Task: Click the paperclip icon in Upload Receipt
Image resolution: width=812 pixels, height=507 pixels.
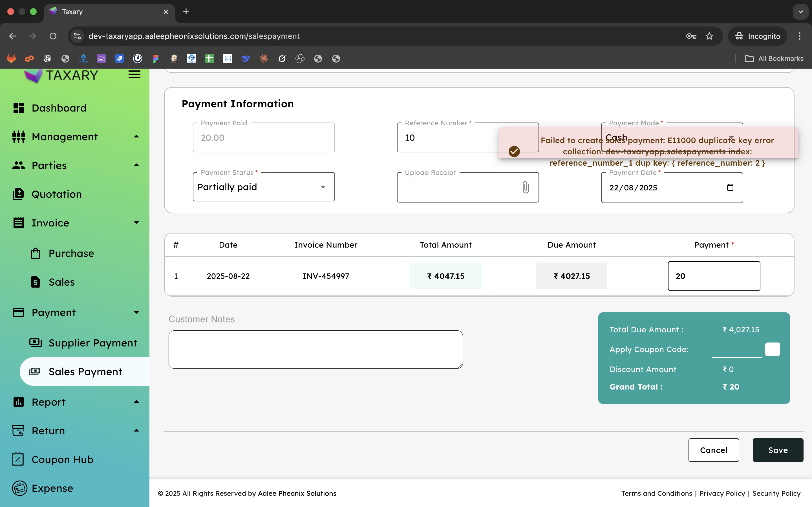Action: pos(526,187)
